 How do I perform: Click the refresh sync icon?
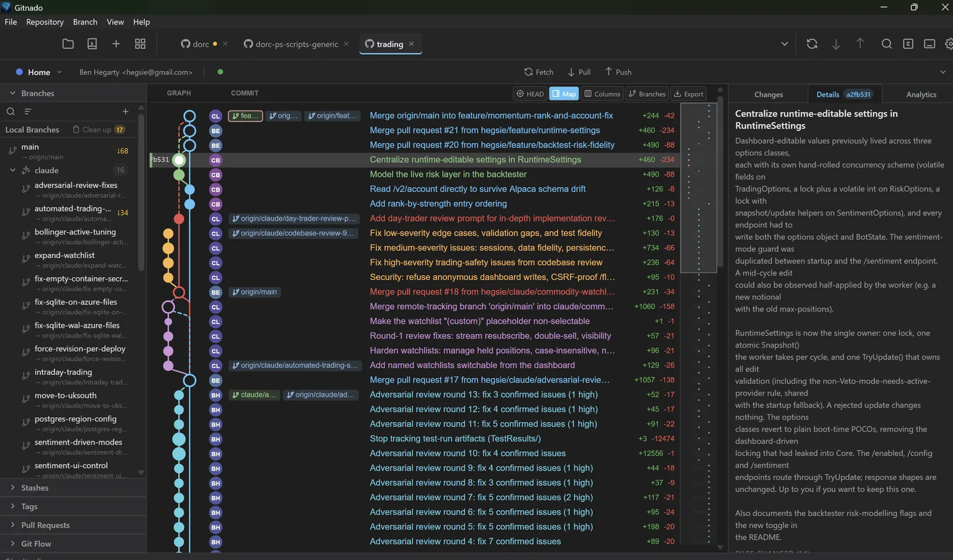point(812,44)
